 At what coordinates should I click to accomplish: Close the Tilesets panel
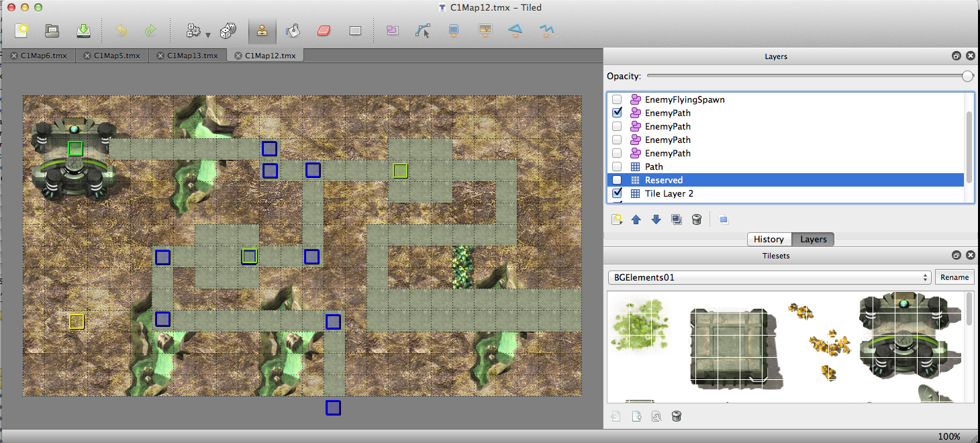970,256
